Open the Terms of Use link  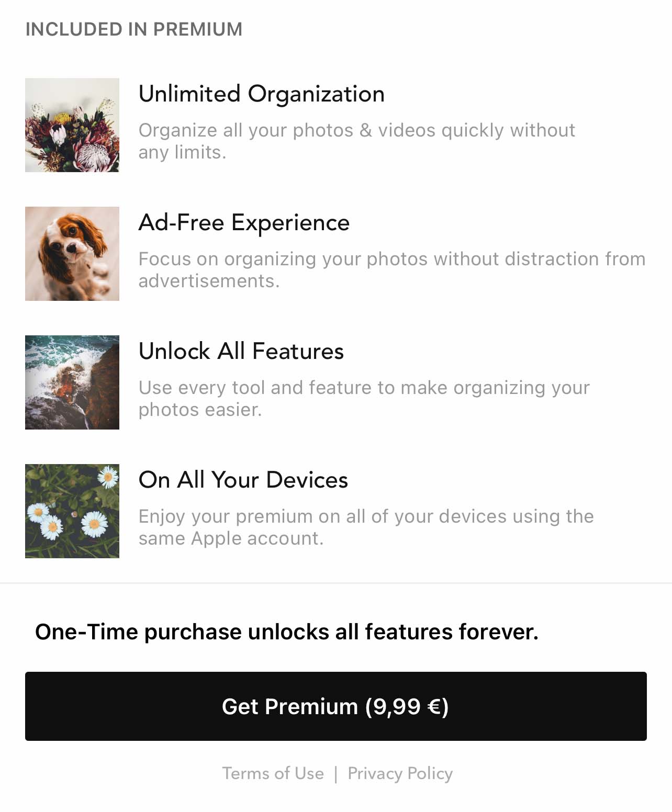click(x=273, y=773)
